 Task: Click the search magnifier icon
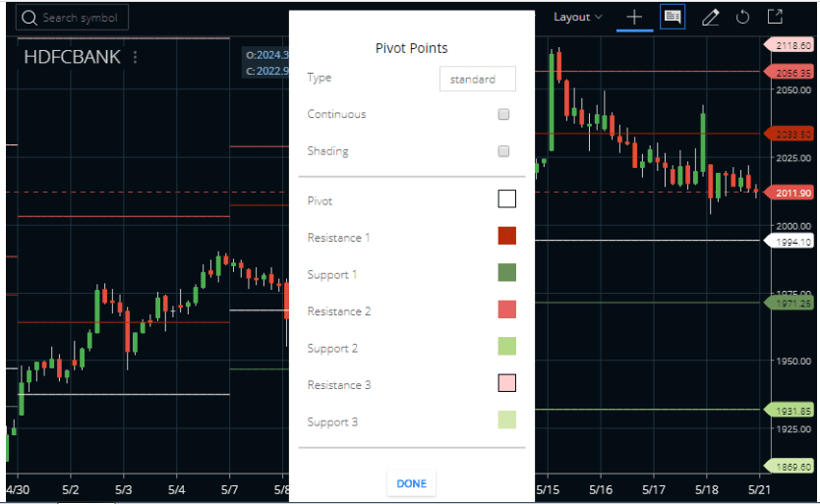(29, 18)
